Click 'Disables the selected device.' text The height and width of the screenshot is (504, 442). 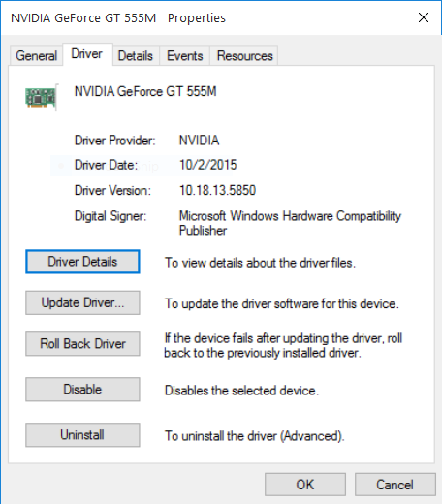coord(241,391)
